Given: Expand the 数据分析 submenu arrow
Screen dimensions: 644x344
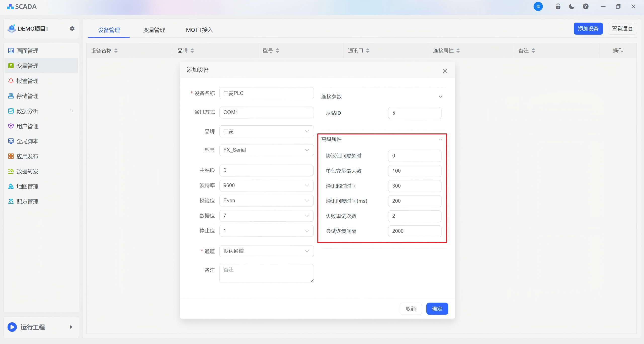Looking at the screenshot, I should point(72,111).
